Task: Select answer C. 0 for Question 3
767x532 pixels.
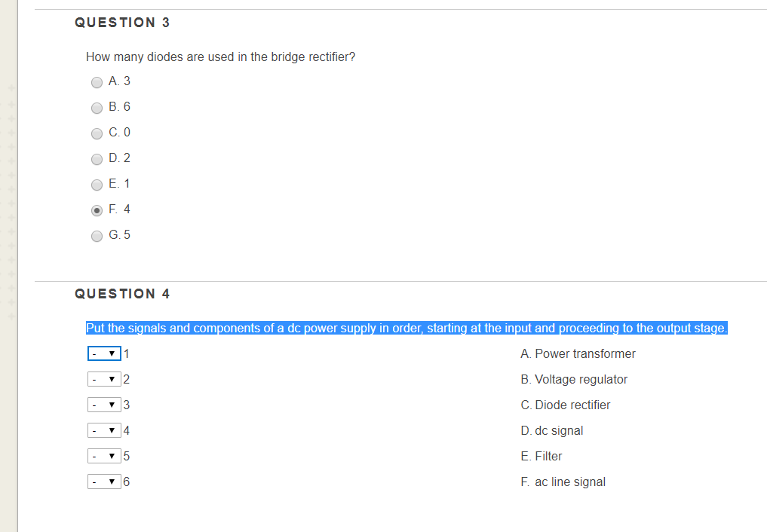Action: coord(97,133)
